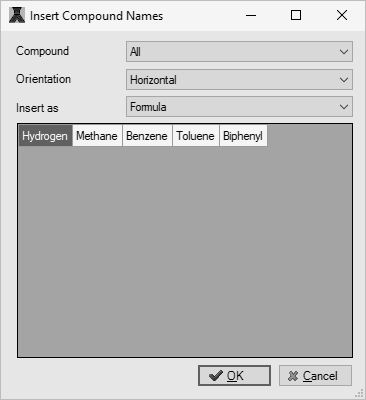The height and width of the screenshot is (400, 366).
Task: Select the Toluene cell
Action: pyautogui.click(x=196, y=136)
